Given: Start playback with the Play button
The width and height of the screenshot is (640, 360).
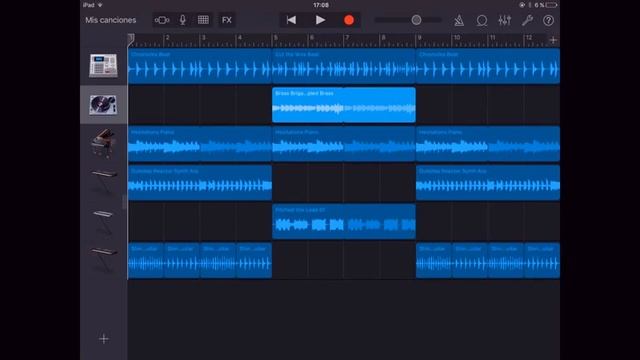Looking at the screenshot, I should pyautogui.click(x=320, y=20).
